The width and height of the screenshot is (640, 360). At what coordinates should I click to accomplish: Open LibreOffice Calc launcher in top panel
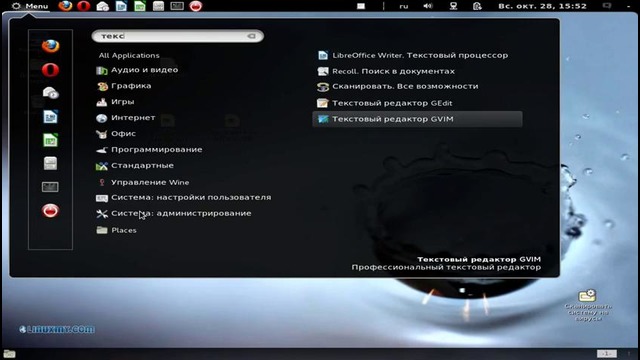[140, 6]
